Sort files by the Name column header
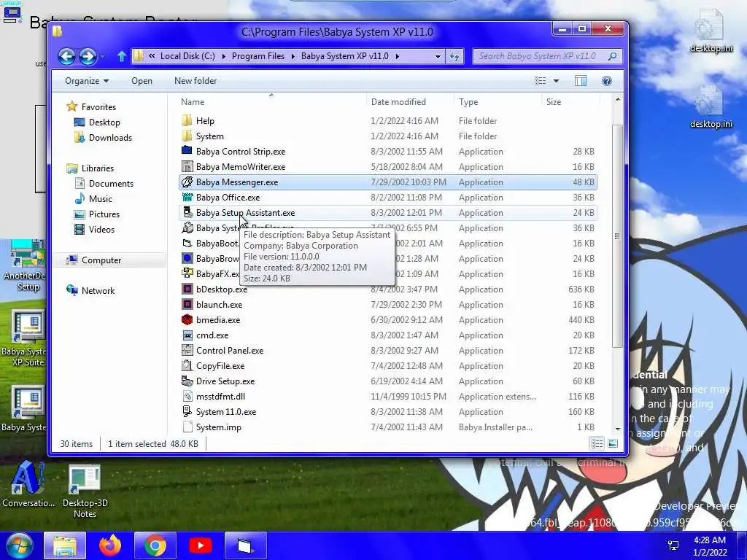Screen dimensions: 747x560 pyautogui.click(x=272, y=101)
